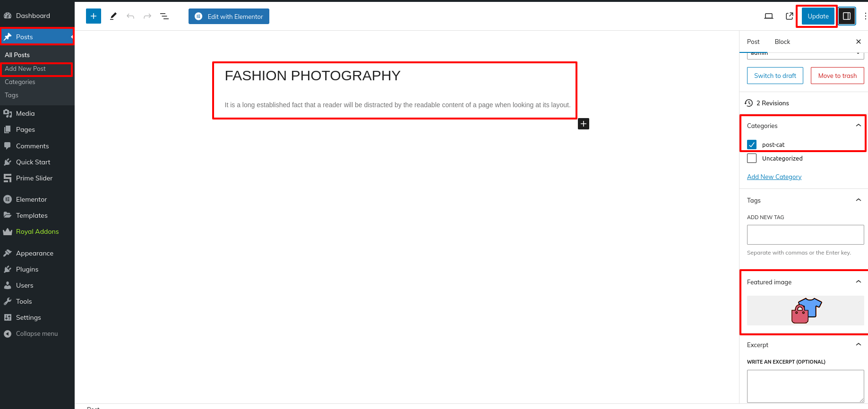Click the Add New Category link
This screenshot has width=868, height=409.
point(774,177)
